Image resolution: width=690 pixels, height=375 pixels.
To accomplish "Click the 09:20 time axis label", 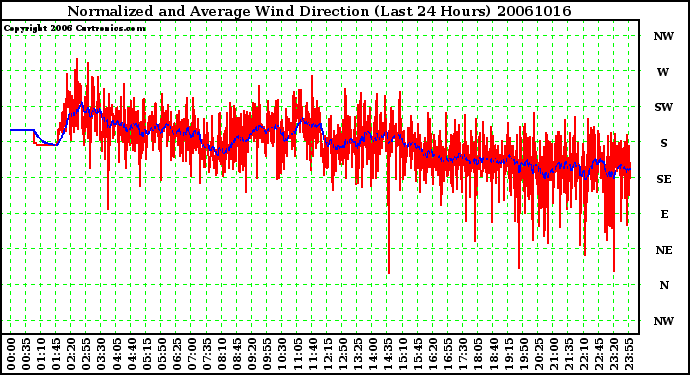I will coord(252,354).
